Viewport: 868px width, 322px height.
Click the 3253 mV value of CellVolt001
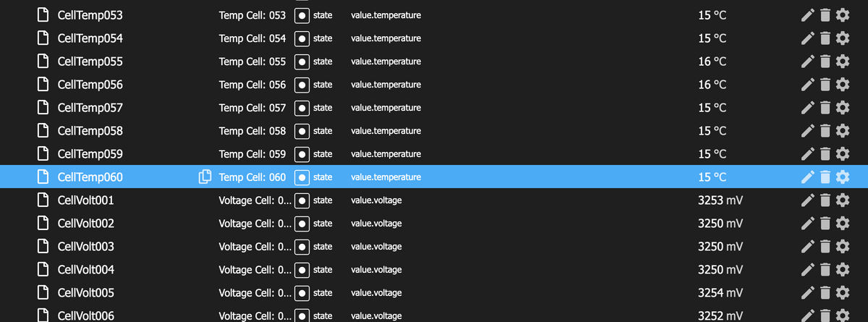[x=720, y=200]
